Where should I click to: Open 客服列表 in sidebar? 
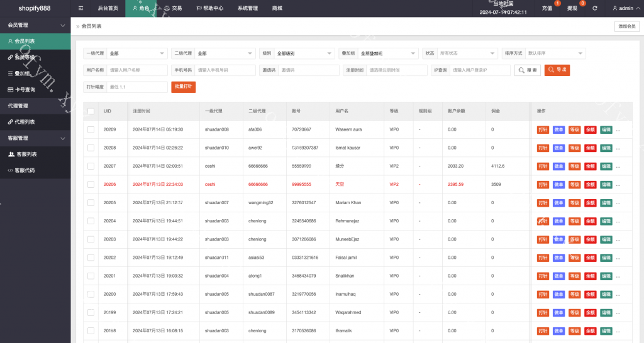pos(35,155)
